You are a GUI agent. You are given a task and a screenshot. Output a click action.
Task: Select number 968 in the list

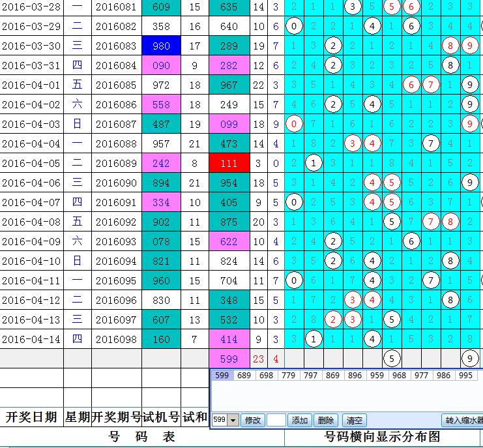[x=399, y=376]
